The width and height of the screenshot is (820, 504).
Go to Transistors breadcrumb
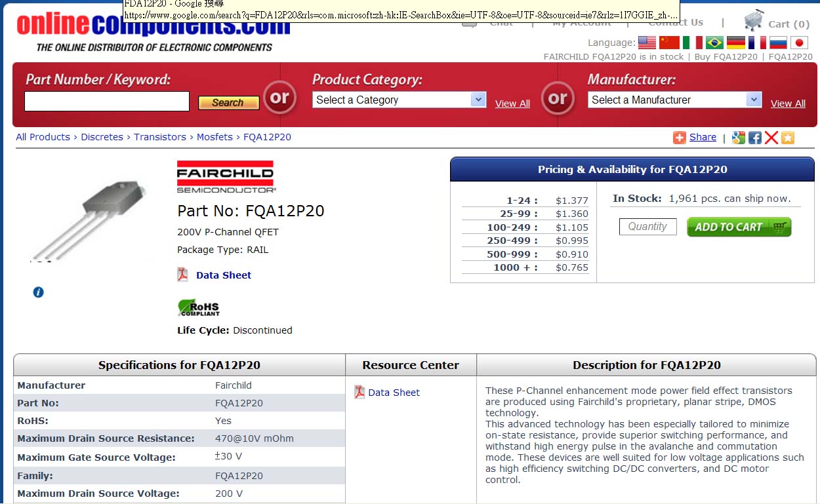coord(160,137)
